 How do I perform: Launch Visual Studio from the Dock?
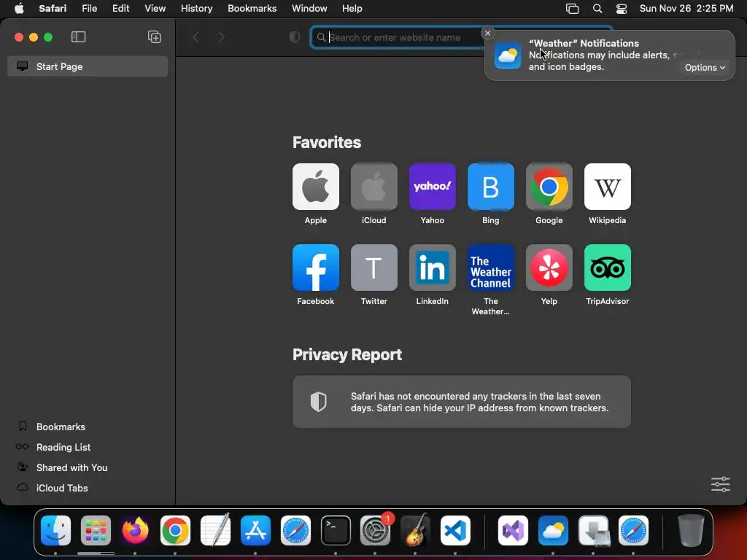click(513, 531)
